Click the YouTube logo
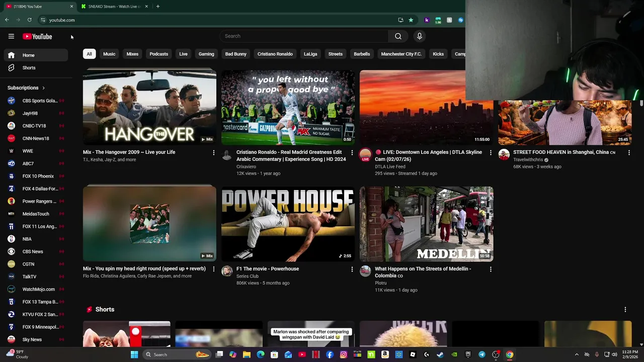The height and width of the screenshot is (362, 644). click(x=37, y=36)
